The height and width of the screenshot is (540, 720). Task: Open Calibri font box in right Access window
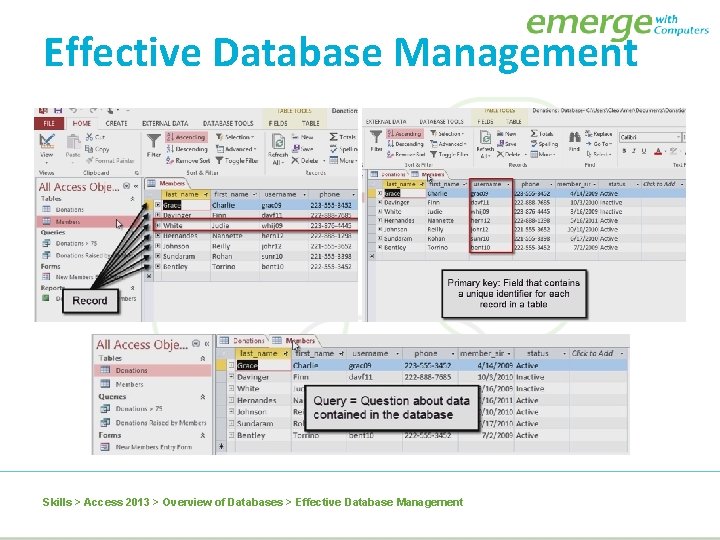(x=650, y=137)
